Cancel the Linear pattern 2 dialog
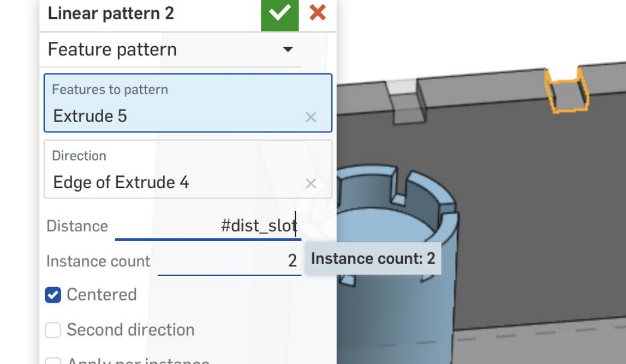 (317, 13)
